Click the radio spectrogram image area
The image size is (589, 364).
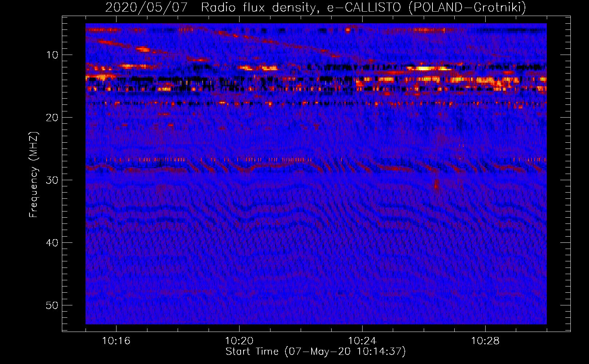[316, 174]
